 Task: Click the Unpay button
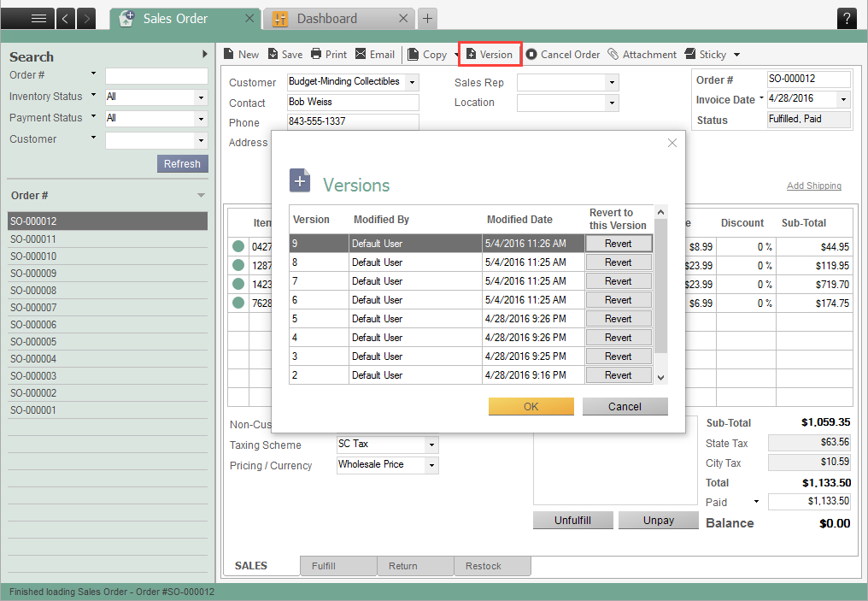click(658, 521)
